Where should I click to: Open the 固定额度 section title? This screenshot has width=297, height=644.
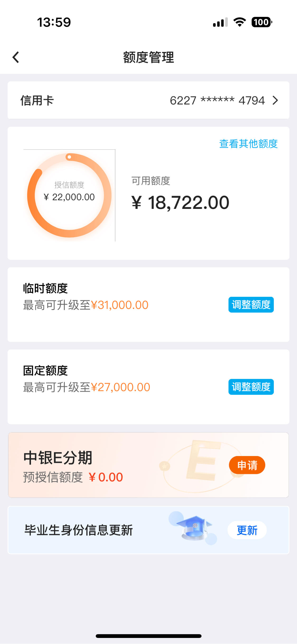(45, 371)
